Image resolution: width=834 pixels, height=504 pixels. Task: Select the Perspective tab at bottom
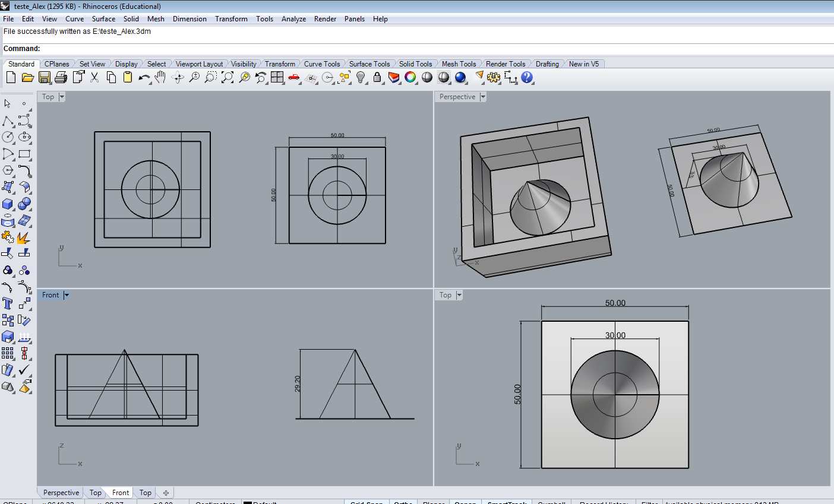61,493
